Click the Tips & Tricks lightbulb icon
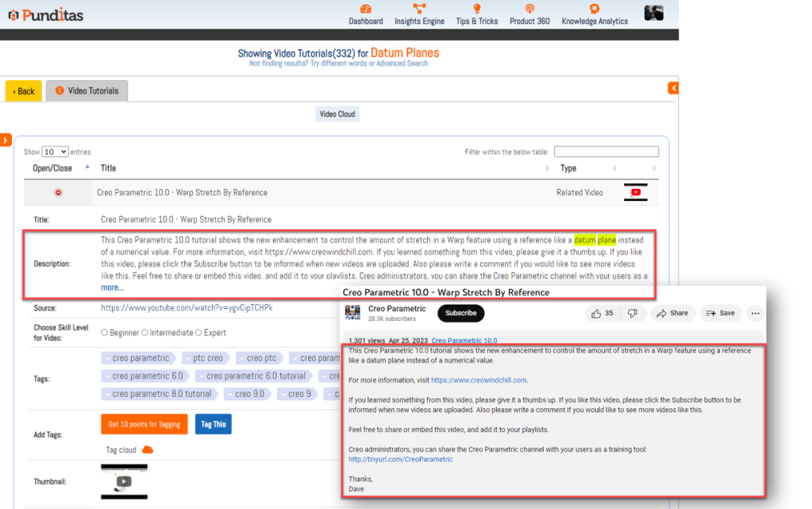This screenshot has width=812, height=509. coord(477,9)
